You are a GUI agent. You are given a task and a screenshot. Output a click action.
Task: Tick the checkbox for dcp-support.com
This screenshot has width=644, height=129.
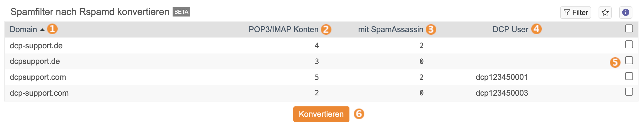pos(629,92)
